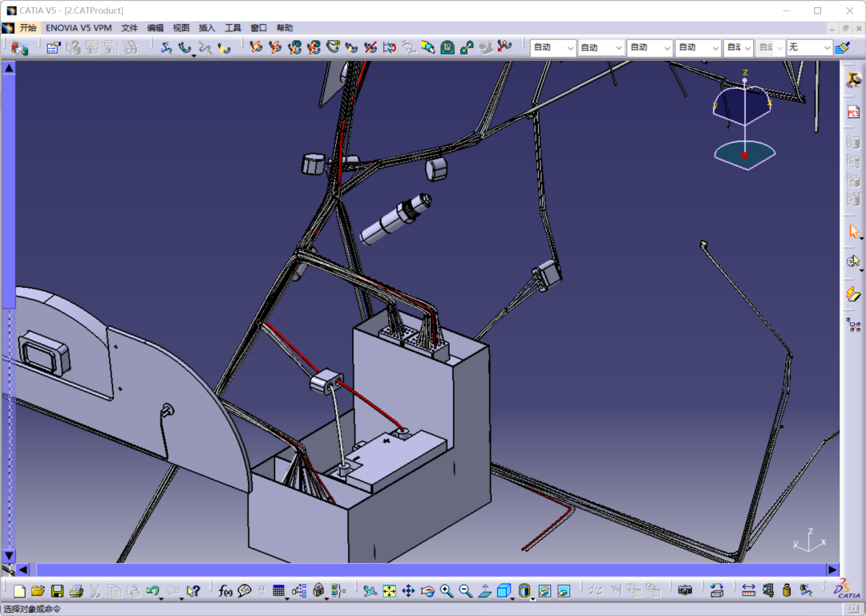Image resolution: width=866 pixels, height=616 pixels.
Task: Open the ENOVIA V5 VPM menu
Action: coord(79,27)
